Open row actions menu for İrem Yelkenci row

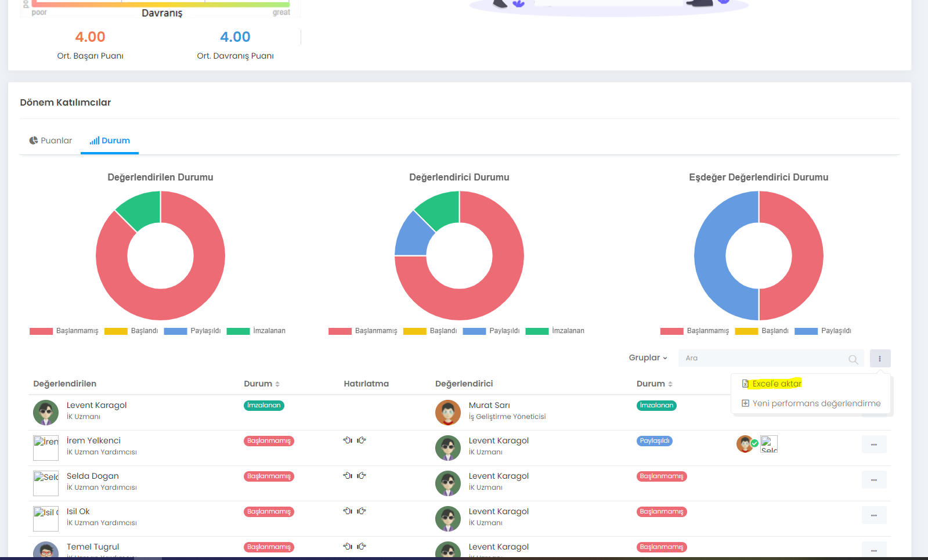point(874,445)
